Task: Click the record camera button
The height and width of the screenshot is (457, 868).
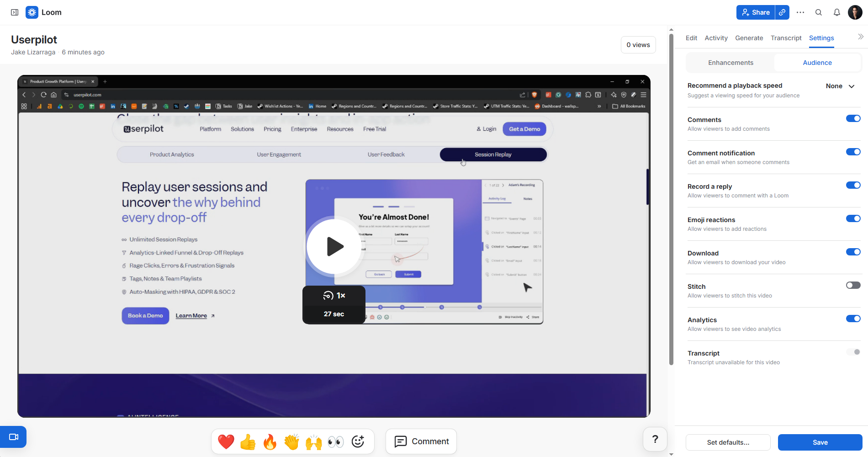Action: coord(13,437)
